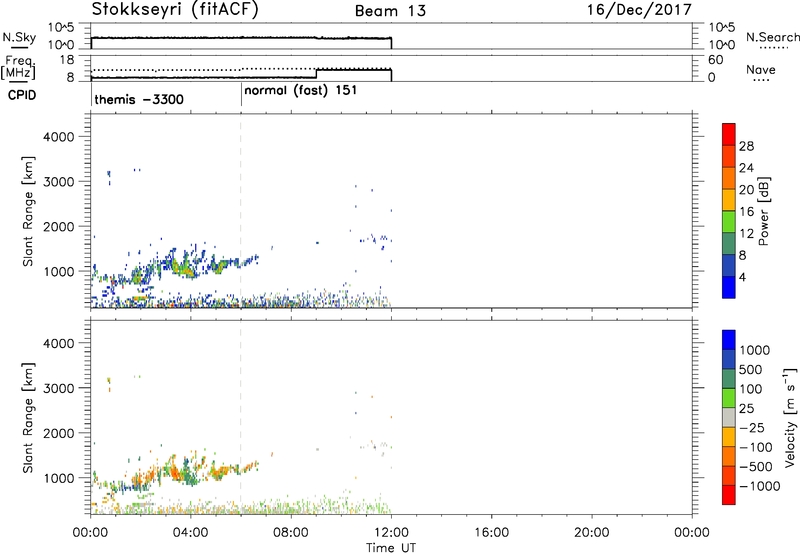Click the 'Stokkseyri (fitACF)' title text

(x=175, y=10)
